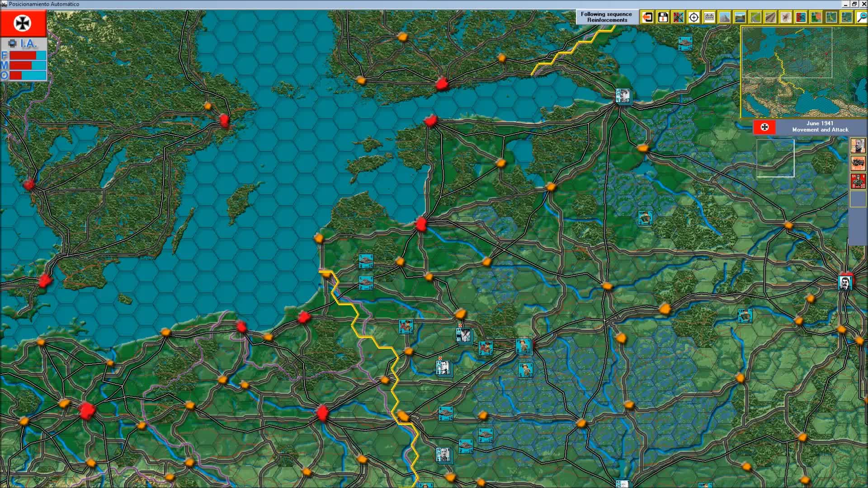Select the orange tank reinforcement unit
This screenshot has width=868, height=488.
[x=858, y=163]
